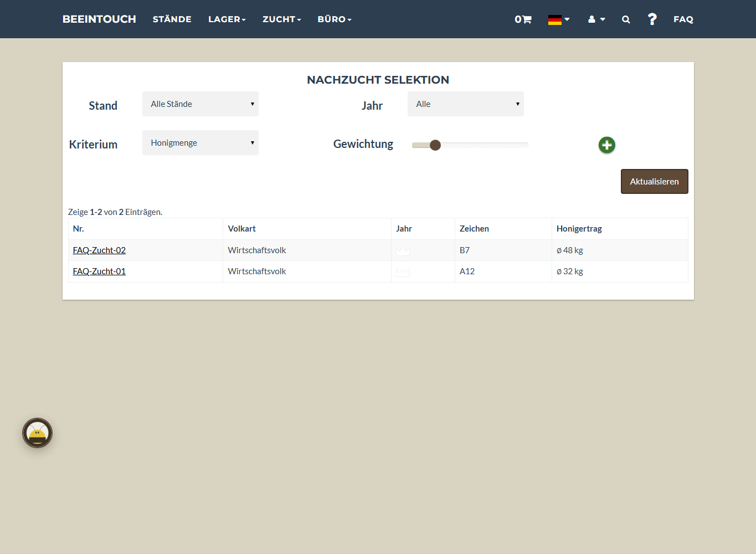The height and width of the screenshot is (554, 756).
Task: Click the ø 32 kg value
Action: click(570, 271)
